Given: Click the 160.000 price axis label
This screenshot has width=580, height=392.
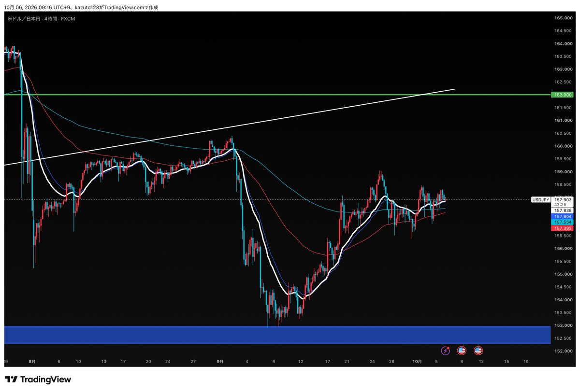Looking at the screenshot, I should coord(563,146).
